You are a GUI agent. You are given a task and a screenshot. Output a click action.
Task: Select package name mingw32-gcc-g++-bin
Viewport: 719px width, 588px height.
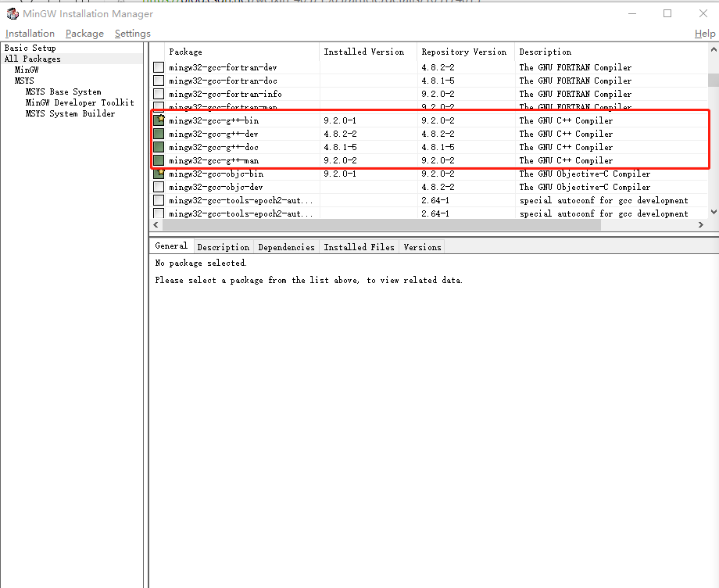213,120
